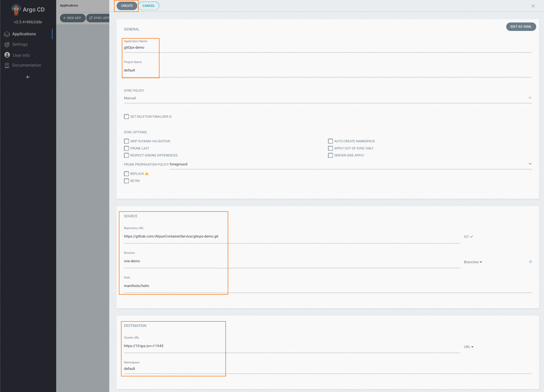
Task: Click the Documentation book icon
Action: (7, 65)
